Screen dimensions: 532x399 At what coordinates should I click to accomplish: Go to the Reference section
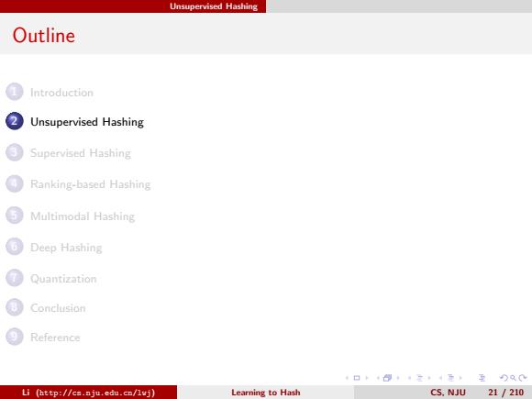[55, 338]
